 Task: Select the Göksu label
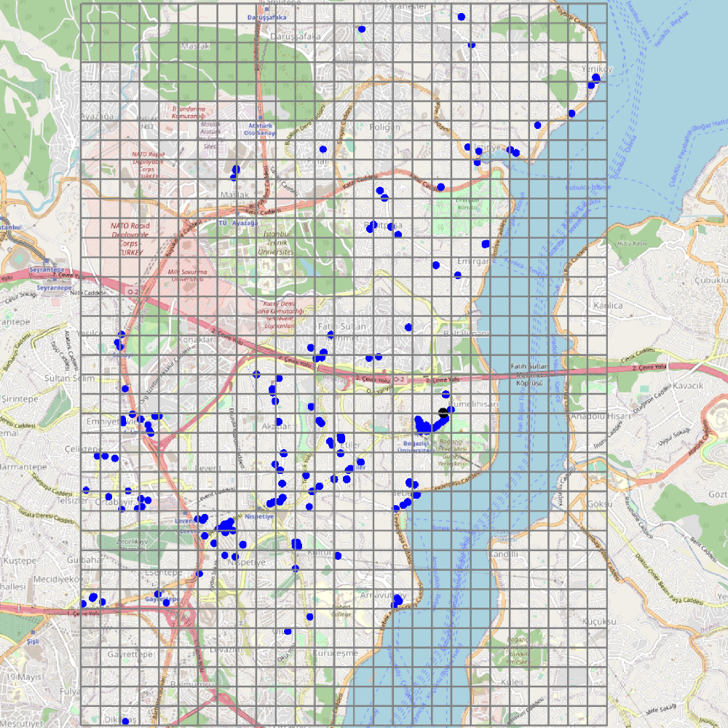(600, 504)
